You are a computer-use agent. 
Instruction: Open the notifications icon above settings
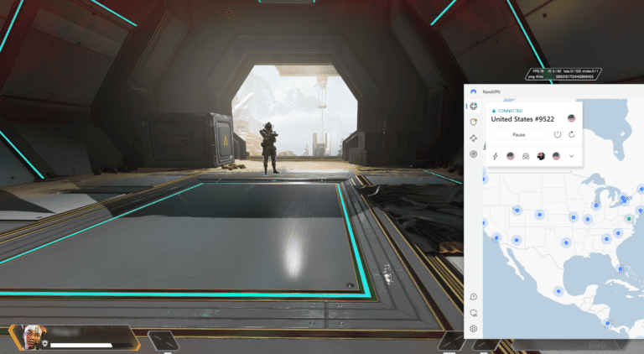point(474,313)
